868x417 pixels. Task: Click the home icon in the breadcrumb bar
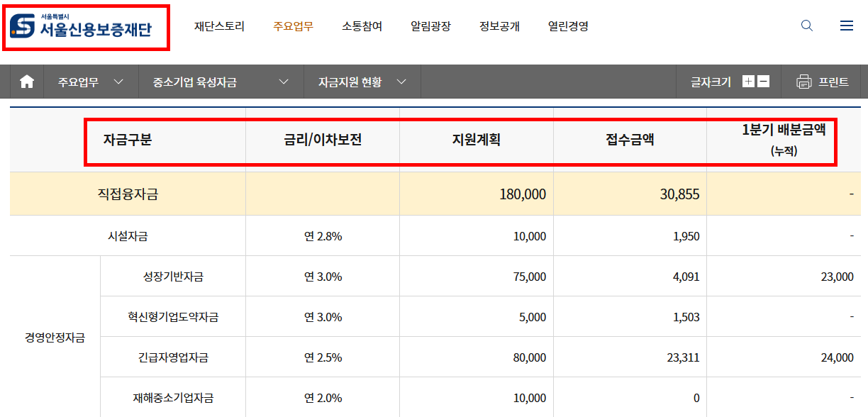27,81
